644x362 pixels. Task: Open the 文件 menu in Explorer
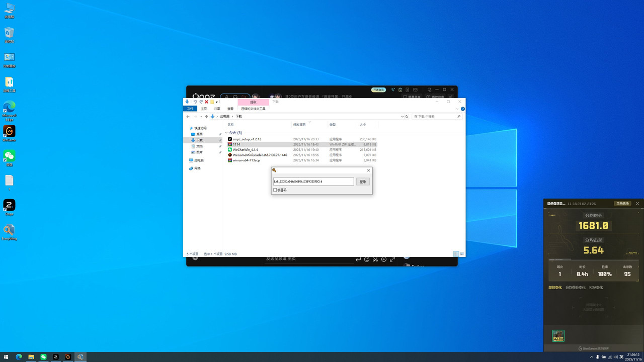click(x=190, y=109)
